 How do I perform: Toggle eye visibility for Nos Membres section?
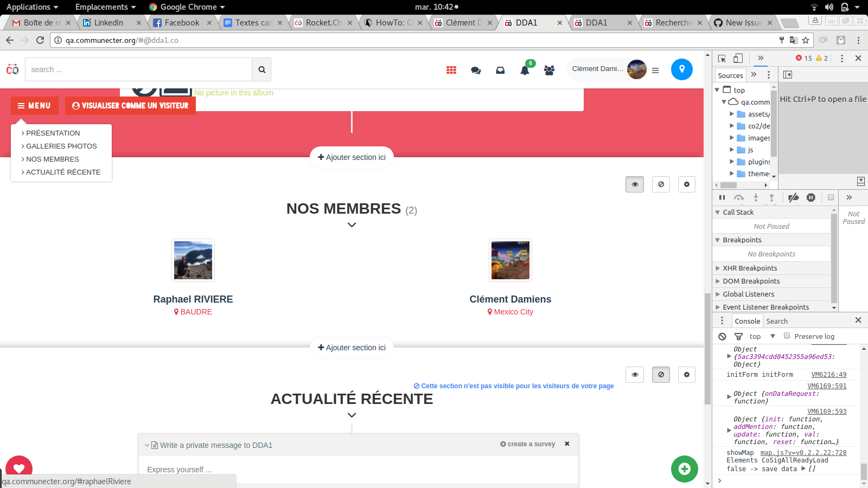[x=635, y=184]
